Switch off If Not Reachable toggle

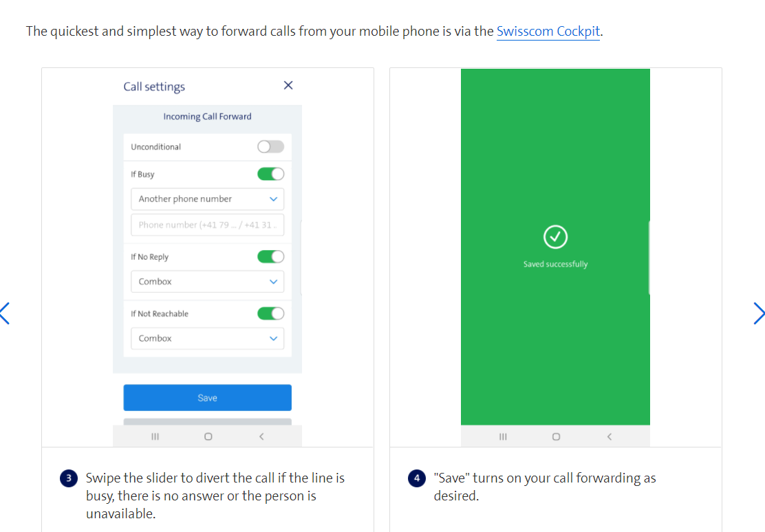[271, 313]
